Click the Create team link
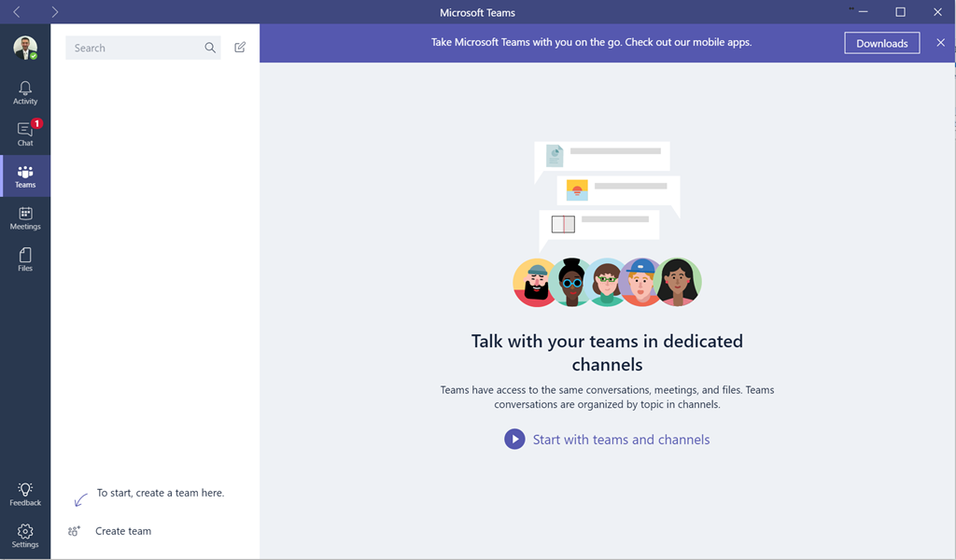 [x=123, y=531]
